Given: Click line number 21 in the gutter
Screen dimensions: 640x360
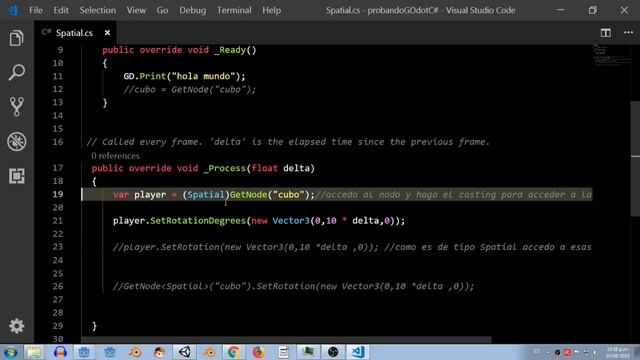Looking at the screenshot, I should point(58,221).
